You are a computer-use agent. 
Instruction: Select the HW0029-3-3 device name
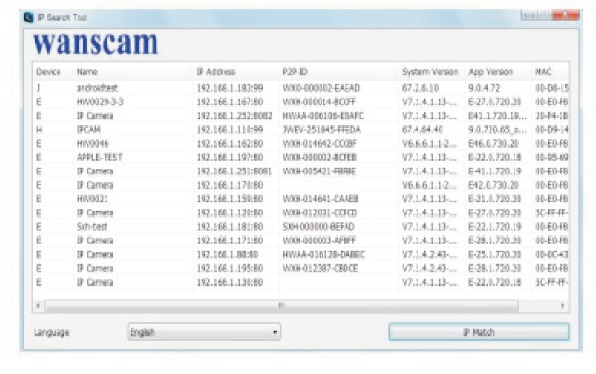tap(100, 102)
